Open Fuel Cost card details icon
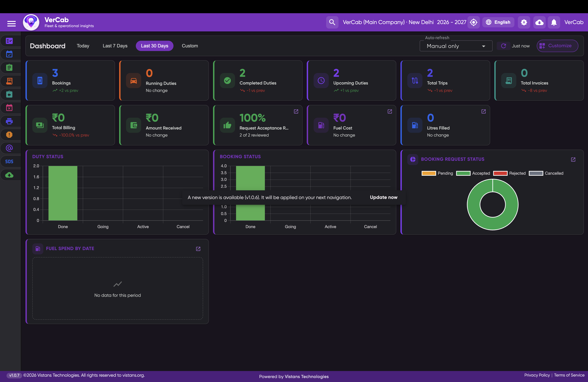This screenshot has width=588, height=382. pos(390,111)
